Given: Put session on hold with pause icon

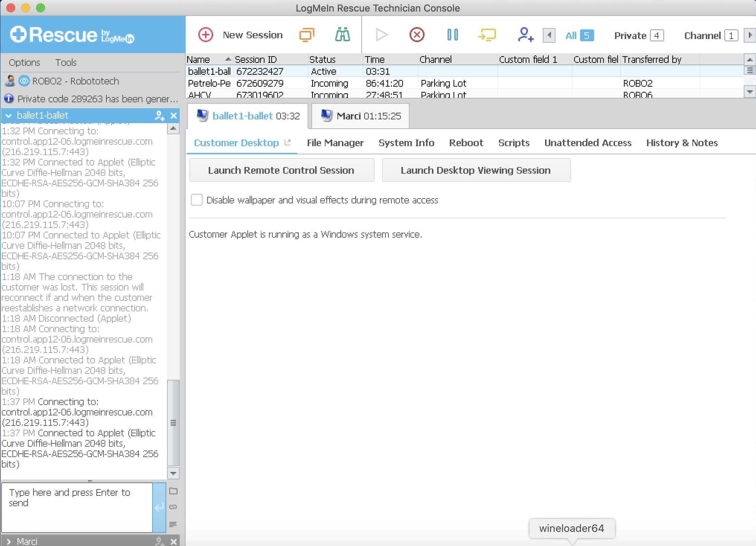Looking at the screenshot, I should click(452, 35).
